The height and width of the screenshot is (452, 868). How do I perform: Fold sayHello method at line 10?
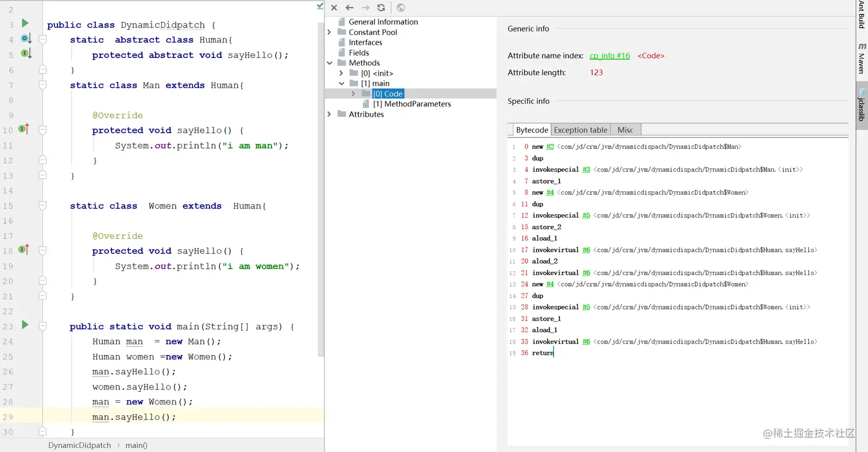pos(42,130)
